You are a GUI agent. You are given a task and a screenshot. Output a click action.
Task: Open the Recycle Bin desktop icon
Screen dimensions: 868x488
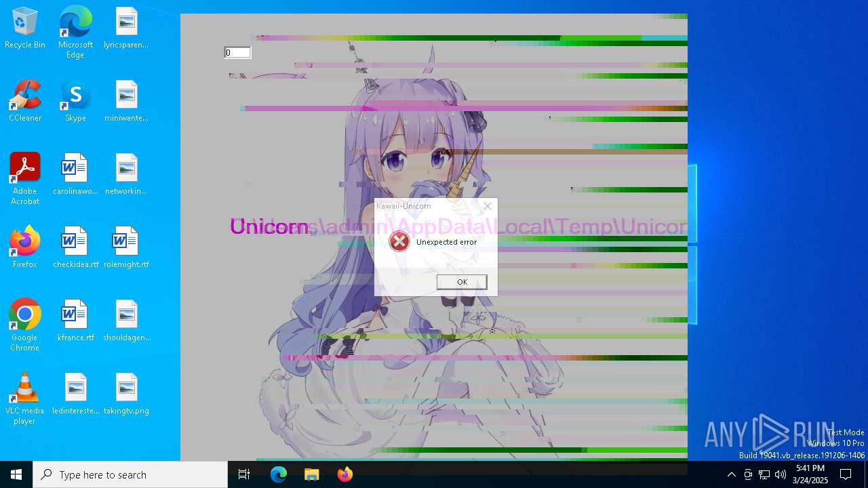(x=25, y=28)
